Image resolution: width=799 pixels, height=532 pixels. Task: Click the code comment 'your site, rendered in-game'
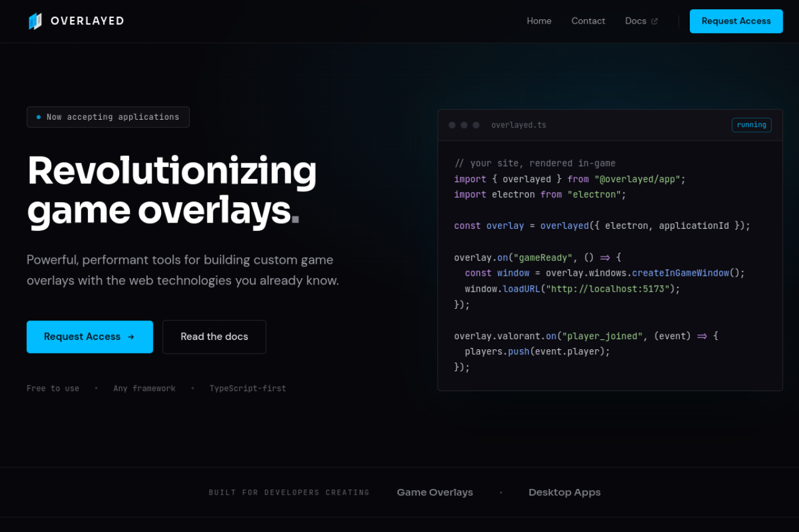coord(535,163)
